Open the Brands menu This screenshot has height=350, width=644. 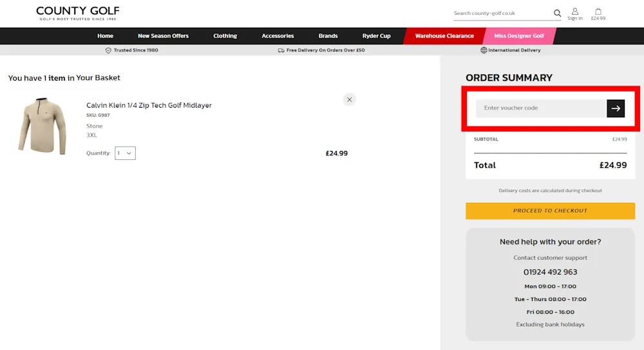pos(328,36)
